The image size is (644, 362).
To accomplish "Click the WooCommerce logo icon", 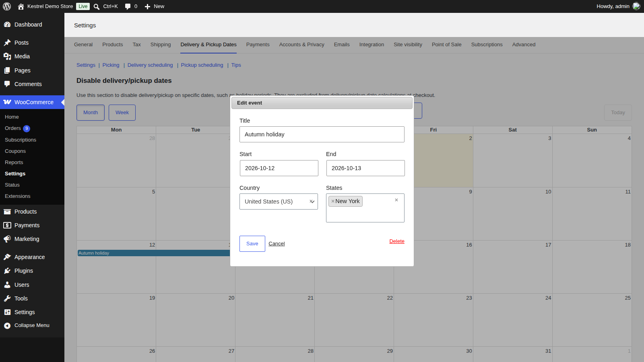I will [7, 102].
